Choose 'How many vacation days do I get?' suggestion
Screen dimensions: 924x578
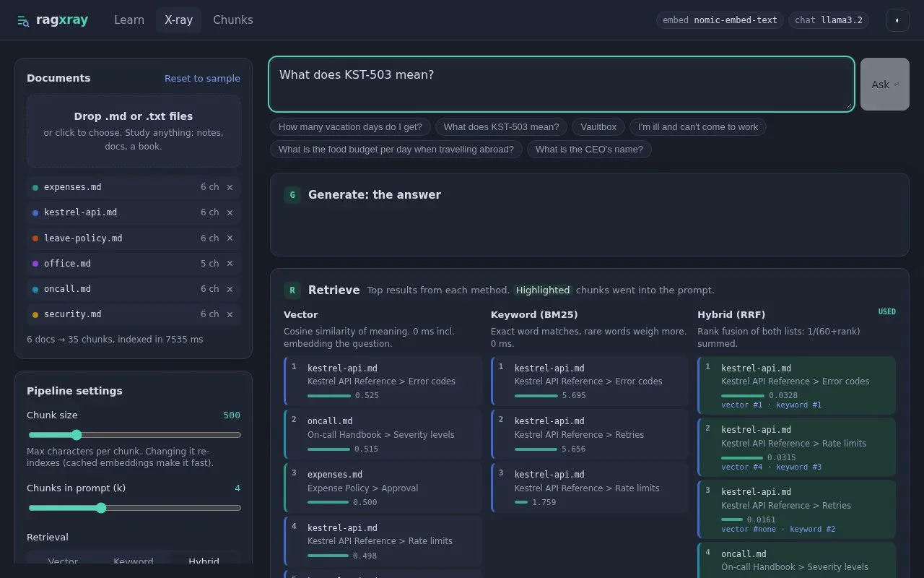[x=350, y=127]
